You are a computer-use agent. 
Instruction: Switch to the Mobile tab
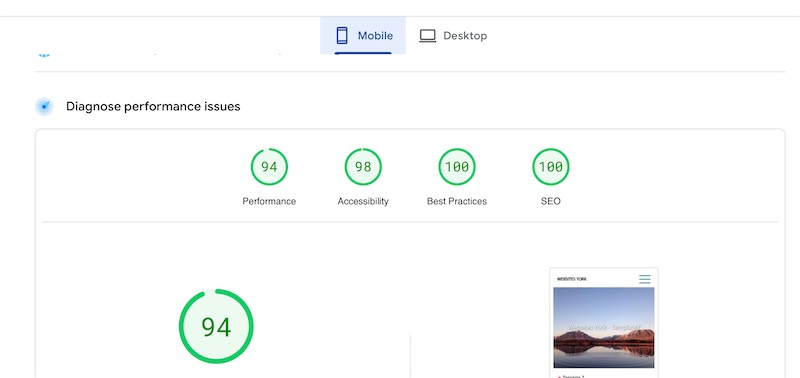tap(363, 35)
